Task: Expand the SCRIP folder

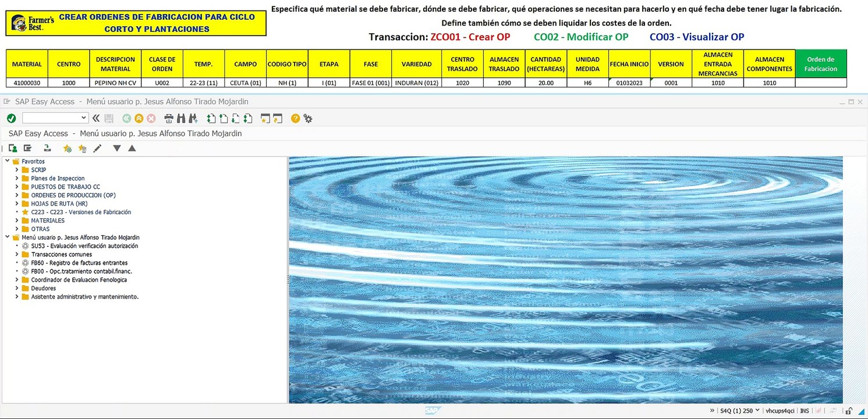Action: [17, 170]
